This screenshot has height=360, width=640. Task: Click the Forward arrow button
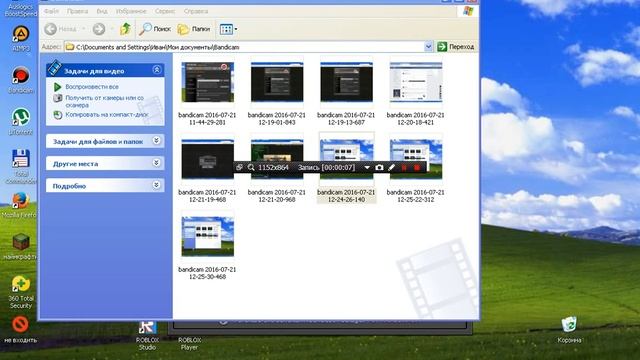pyautogui.click(x=99, y=29)
